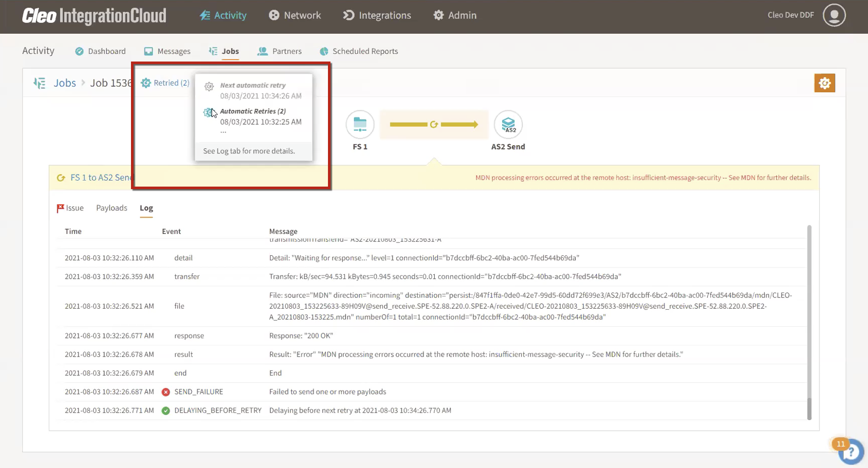
Task: Click the FS 1 to AS2 Send retry icon
Action: (x=61, y=178)
